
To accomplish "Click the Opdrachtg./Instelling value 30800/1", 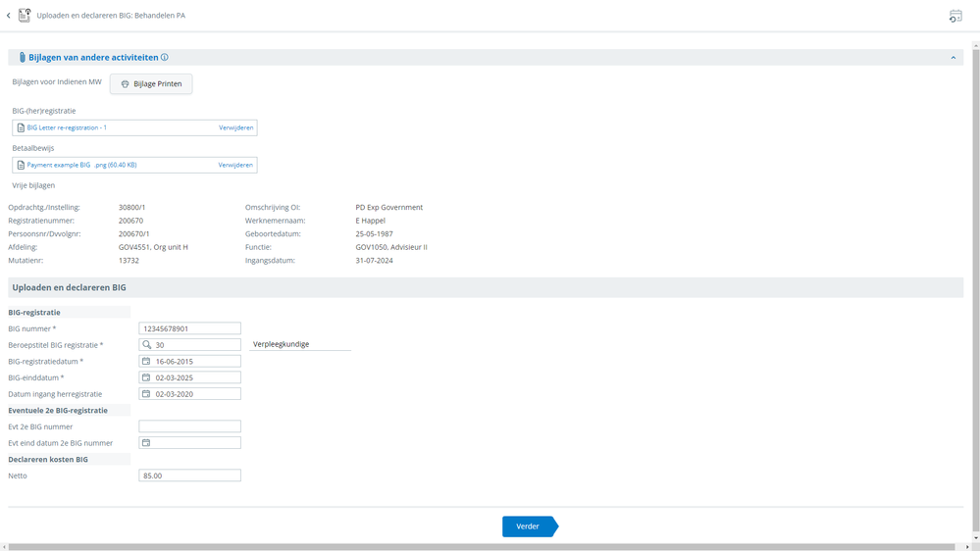I will click(131, 208).
